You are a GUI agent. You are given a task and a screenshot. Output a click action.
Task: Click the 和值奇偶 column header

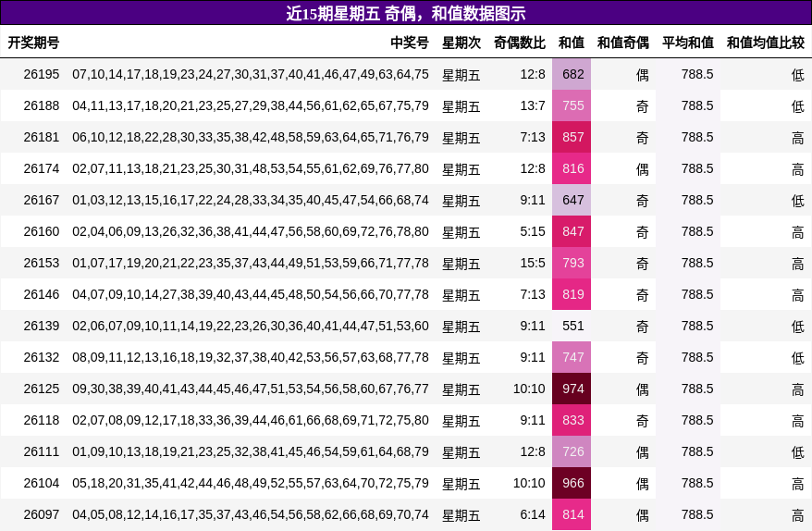click(x=623, y=43)
